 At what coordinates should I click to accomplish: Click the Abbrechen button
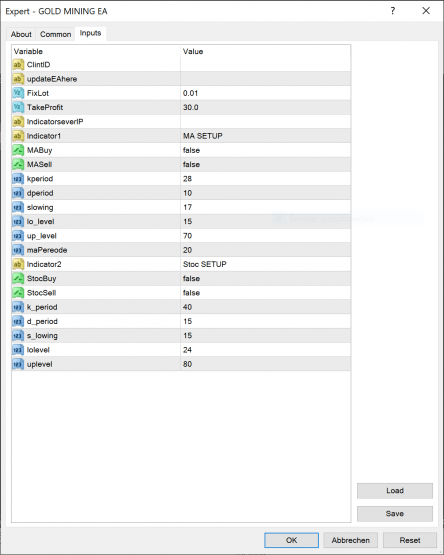click(351, 540)
